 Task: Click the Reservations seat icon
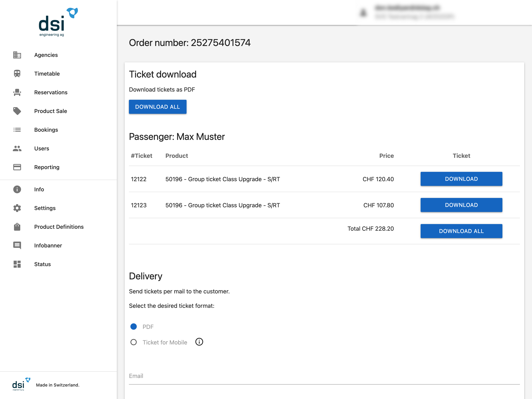17,92
